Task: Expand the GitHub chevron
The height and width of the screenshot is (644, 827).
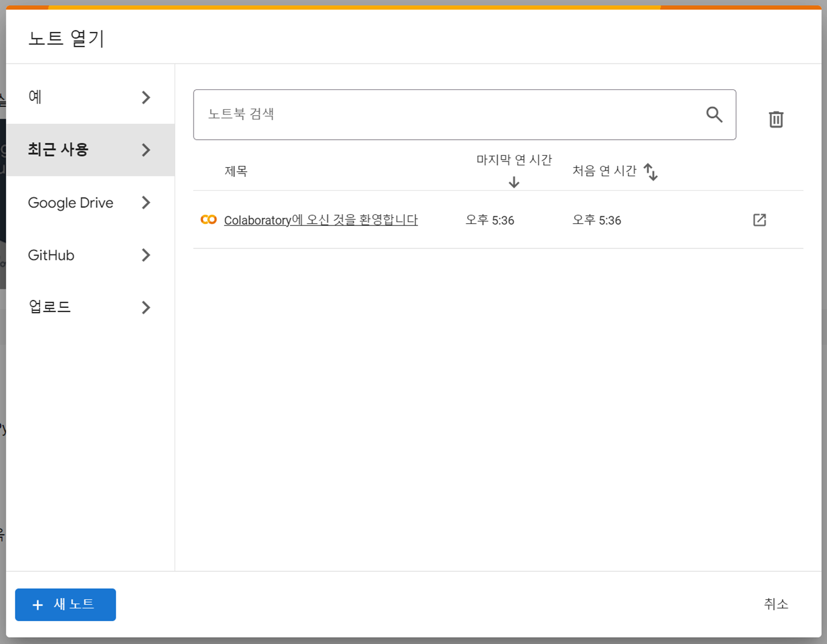Action: [x=146, y=255]
